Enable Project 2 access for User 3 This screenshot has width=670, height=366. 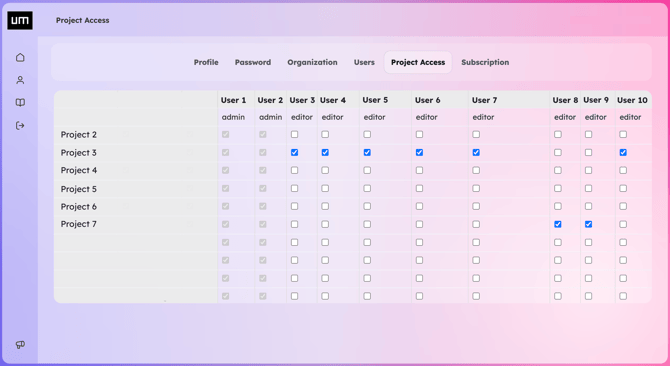click(x=294, y=135)
